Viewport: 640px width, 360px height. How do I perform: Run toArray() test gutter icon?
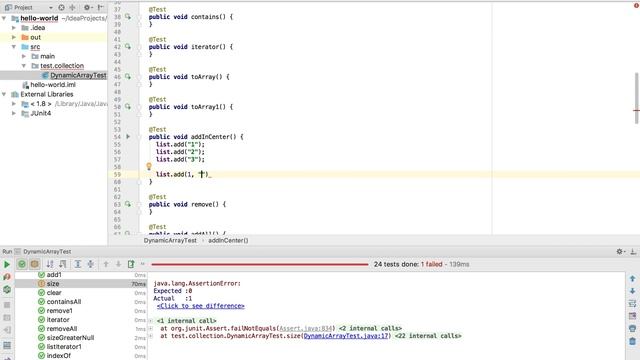128,76
